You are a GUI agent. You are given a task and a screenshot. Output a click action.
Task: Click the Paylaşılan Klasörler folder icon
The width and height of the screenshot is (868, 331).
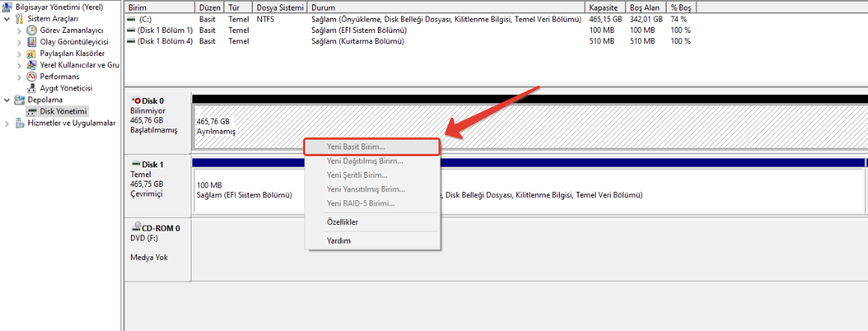pos(31,54)
